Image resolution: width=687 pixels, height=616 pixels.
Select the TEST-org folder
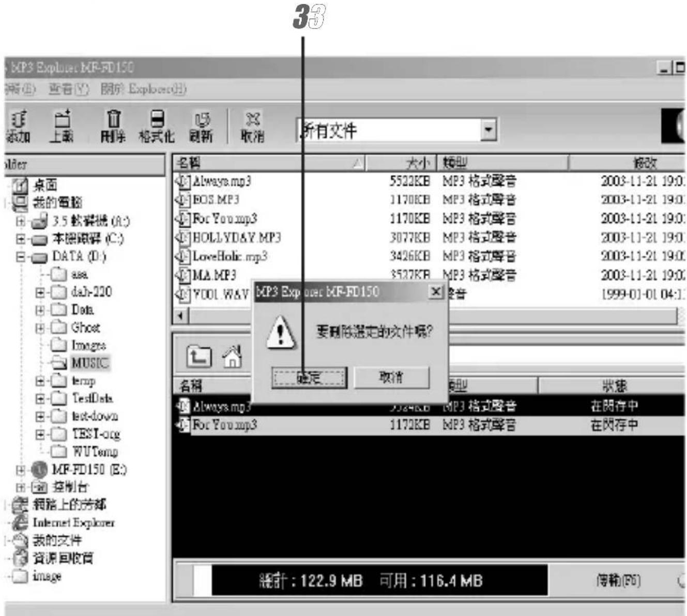point(96,434)
